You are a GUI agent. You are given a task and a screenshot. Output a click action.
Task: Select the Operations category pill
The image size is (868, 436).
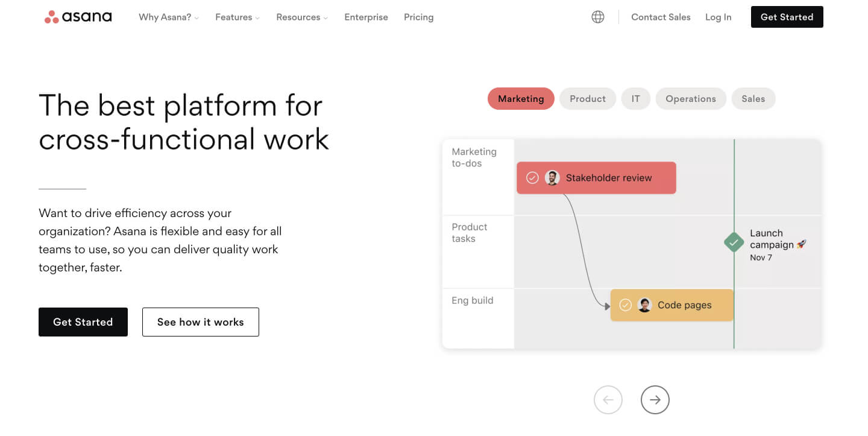691,98
